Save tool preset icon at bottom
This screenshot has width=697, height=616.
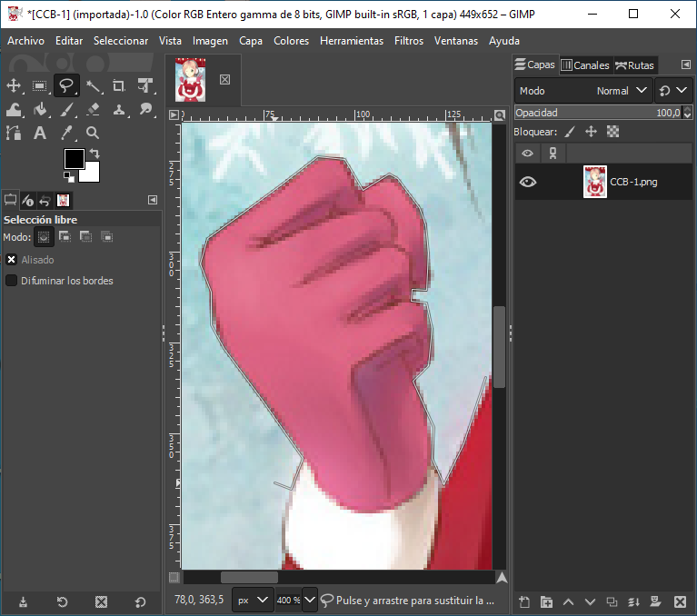pos(23,602)
